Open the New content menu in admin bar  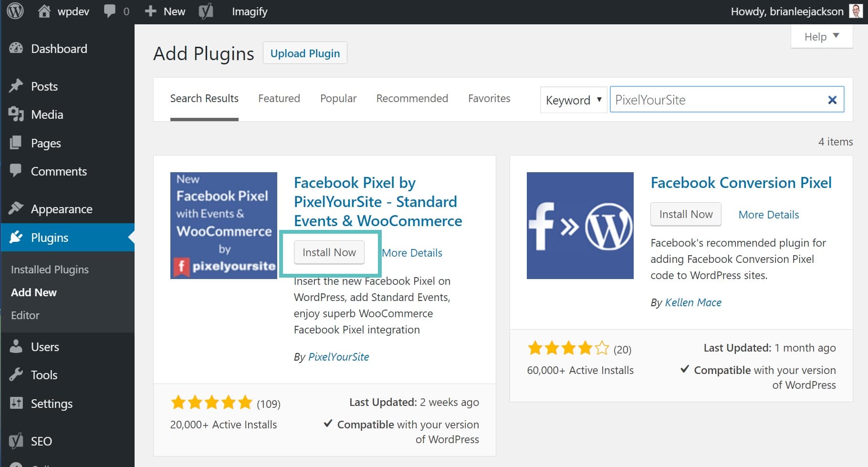coord(165,11)
